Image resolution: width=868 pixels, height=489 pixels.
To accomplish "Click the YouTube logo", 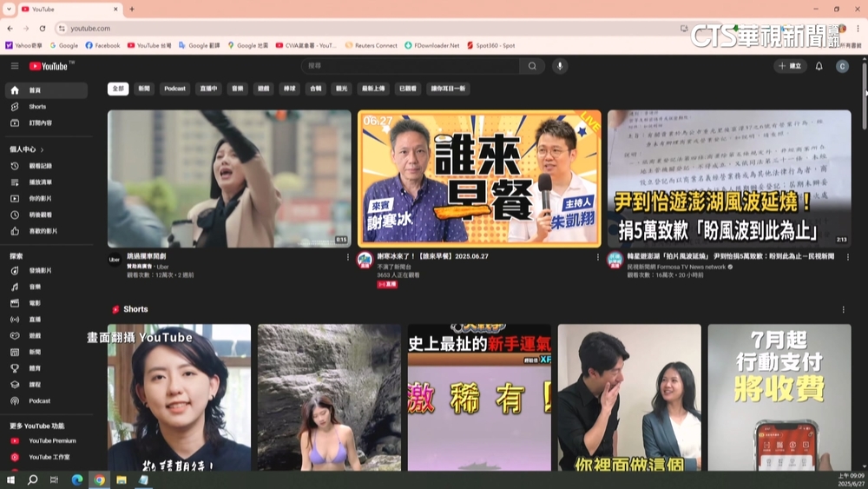I will (49, 66).
